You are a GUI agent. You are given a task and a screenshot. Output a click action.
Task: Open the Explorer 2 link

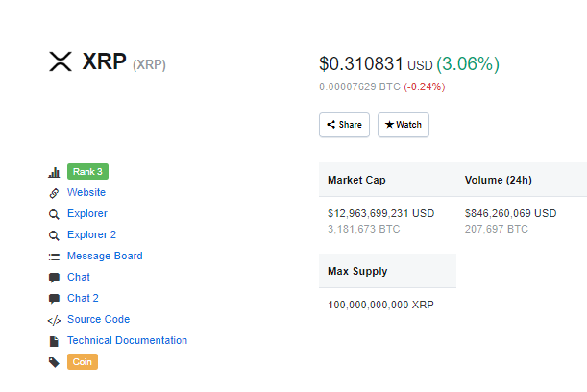pyautogui.click(x=91, y=234)
